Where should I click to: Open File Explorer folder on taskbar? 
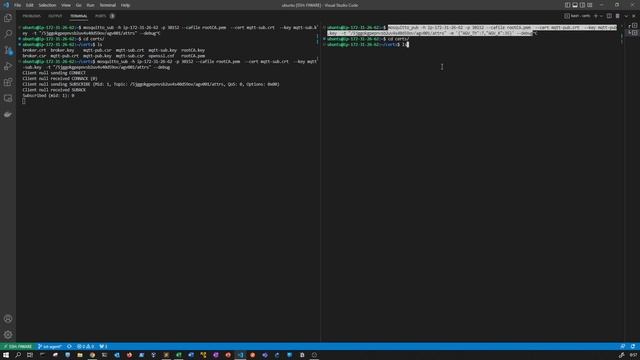(80, 355)
